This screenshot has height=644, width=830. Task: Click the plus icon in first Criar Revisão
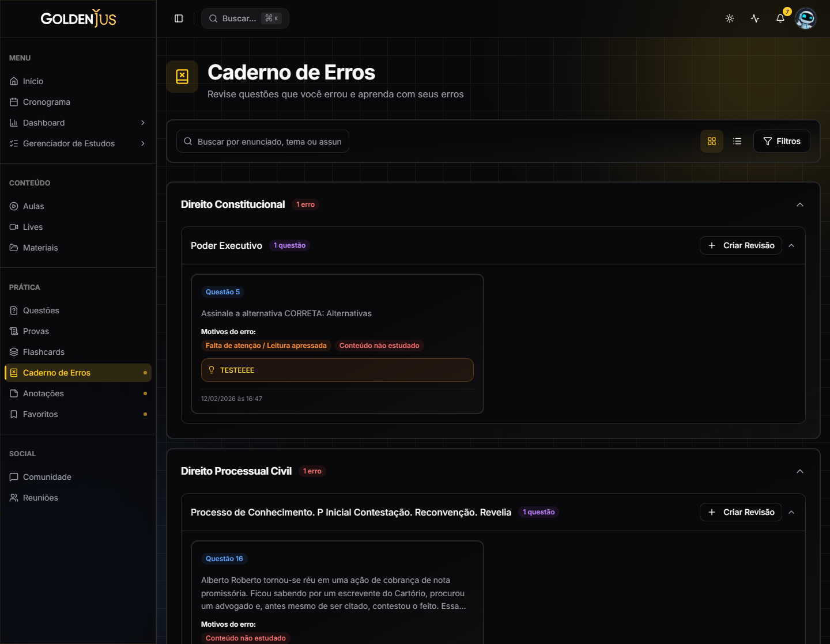(x=712, y=245)
